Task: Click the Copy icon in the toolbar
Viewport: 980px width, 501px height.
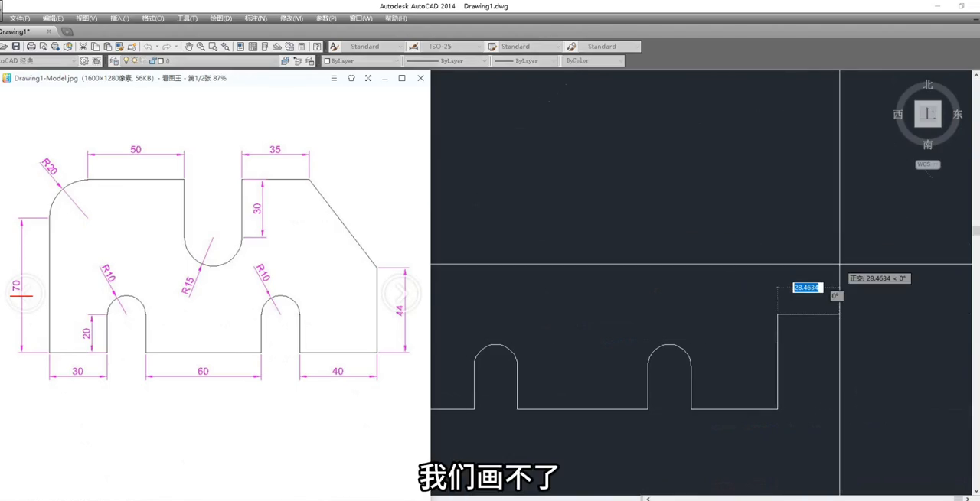Action: 96,47
